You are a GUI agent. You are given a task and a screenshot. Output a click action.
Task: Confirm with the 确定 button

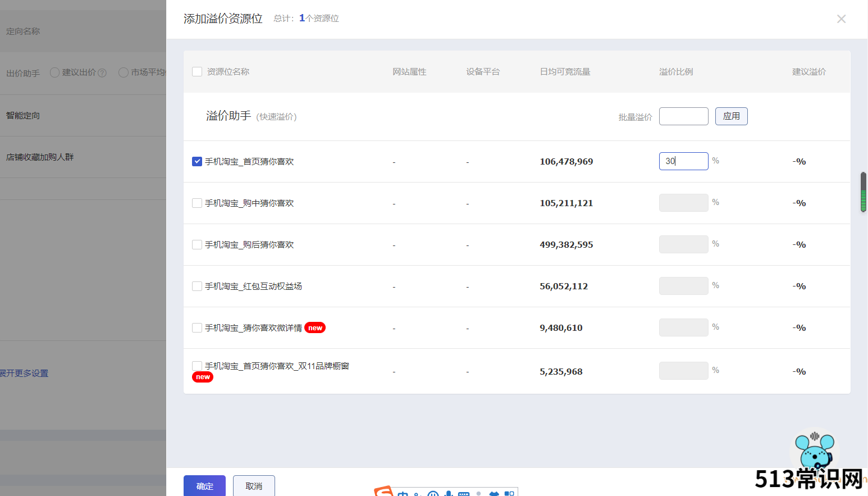(204, 486)
